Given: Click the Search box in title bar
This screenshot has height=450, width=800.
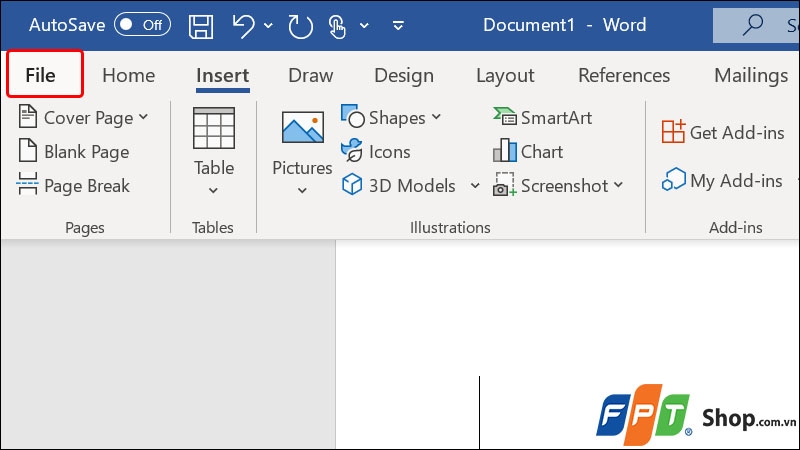Looking at the screenshot, I should (x=756, y=26).
